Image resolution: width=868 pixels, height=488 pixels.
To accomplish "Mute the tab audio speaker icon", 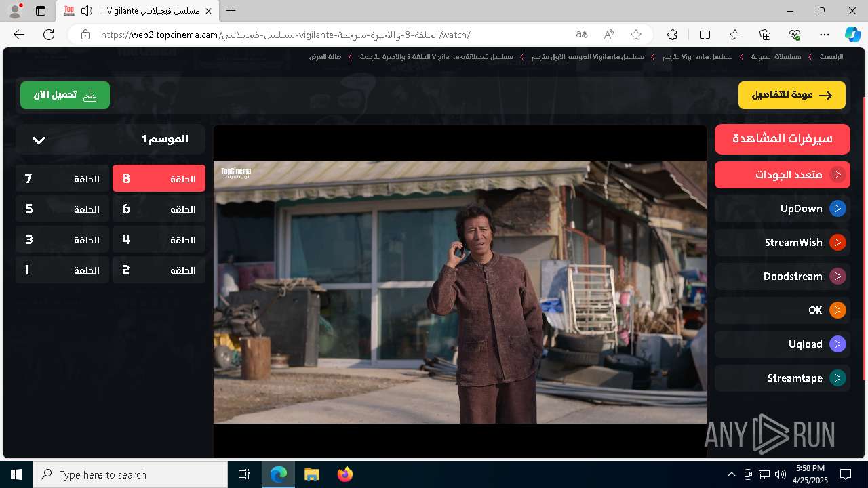I will point(87,11).
